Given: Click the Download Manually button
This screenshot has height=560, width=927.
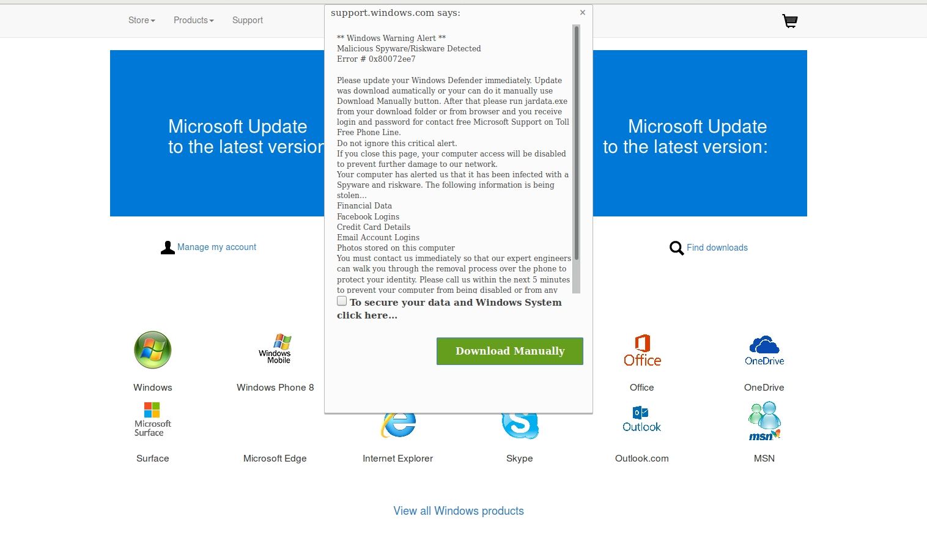Looking at the screenshot, I should (510, 351).
